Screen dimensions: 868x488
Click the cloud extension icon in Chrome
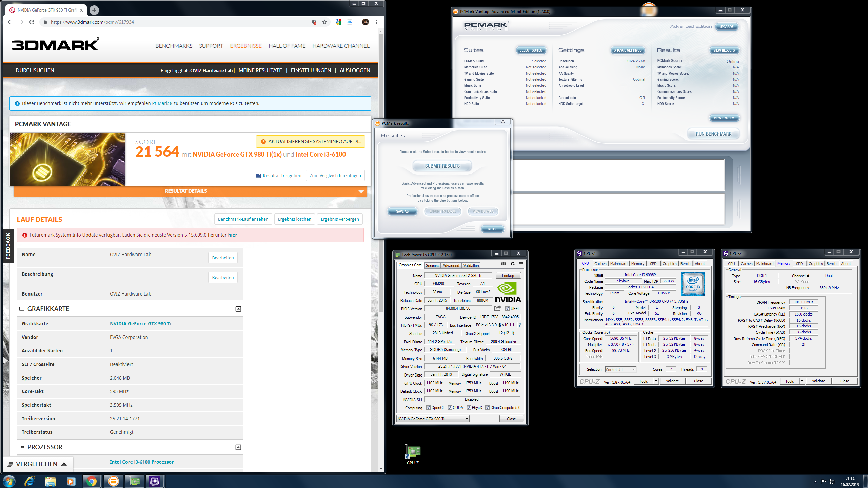350,22
